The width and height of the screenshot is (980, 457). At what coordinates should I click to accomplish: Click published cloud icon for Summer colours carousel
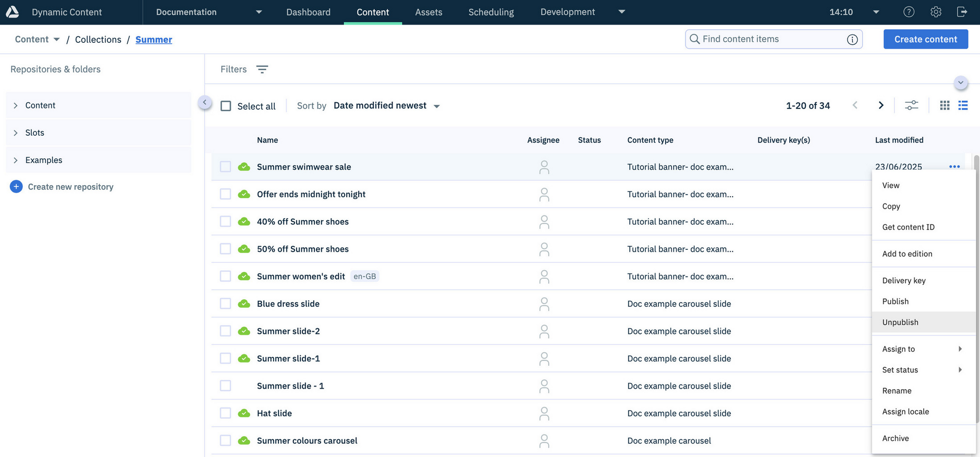(244, 441)
